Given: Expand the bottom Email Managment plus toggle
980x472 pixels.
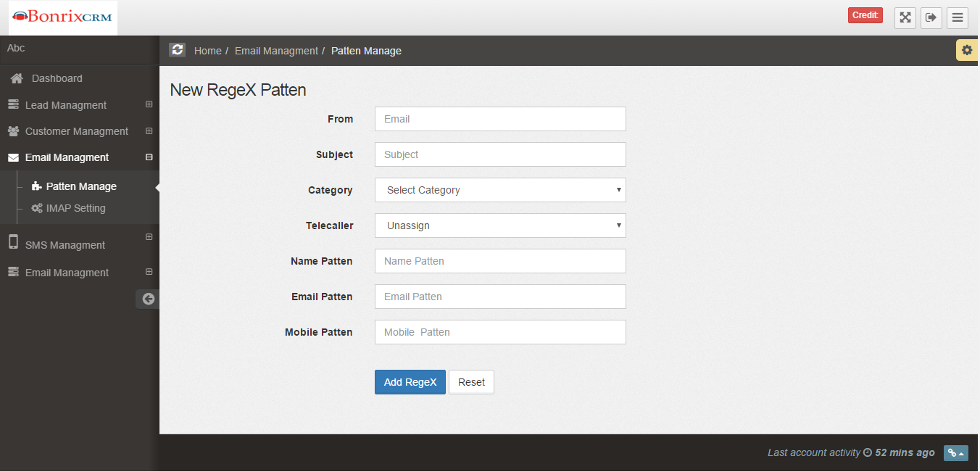Looking at the screenshot, I should coord(149,272).
